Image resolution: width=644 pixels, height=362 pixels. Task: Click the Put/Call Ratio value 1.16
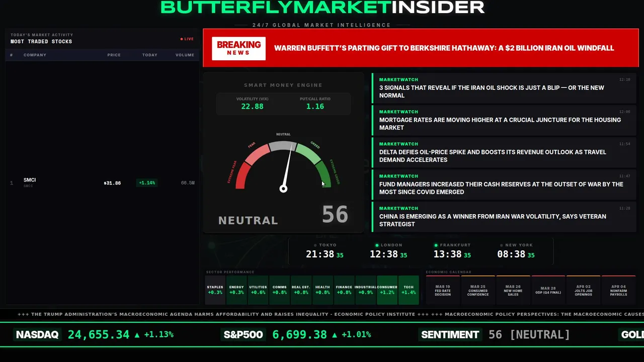click(315, 107)
